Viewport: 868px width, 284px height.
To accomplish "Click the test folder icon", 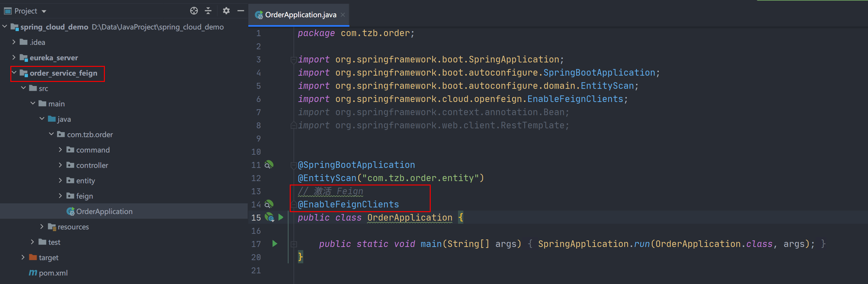I will coord(42,242).
